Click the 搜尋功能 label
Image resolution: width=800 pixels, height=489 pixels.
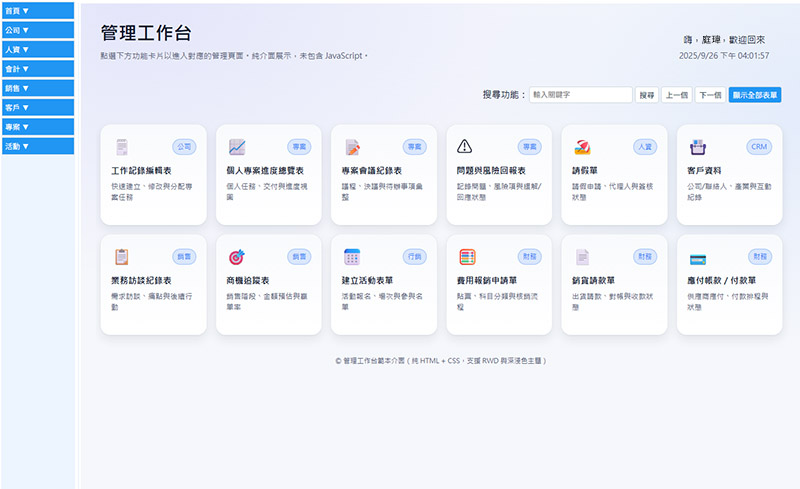tap(504, 95)
